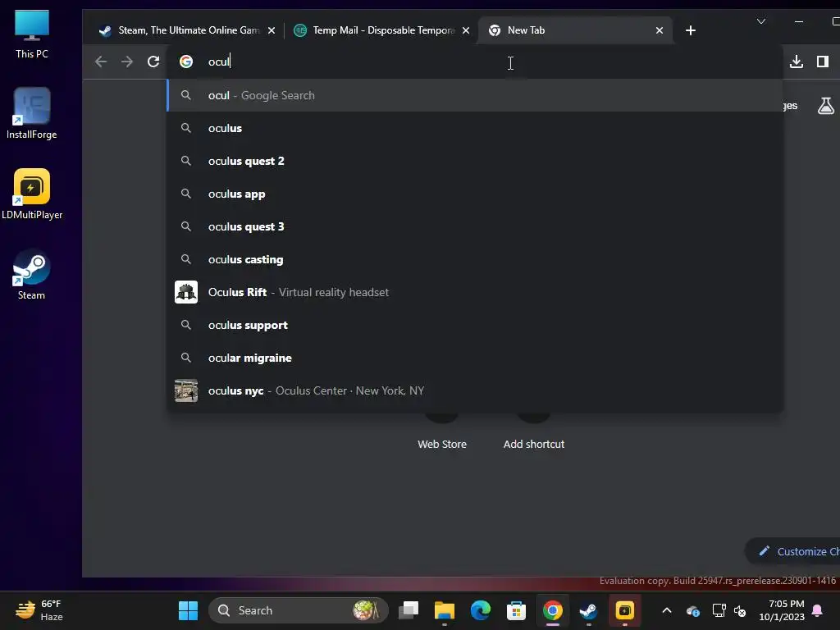The height and width of the screenshot is (630, 840).
Task: Click the Chrome back arrow
Action: [101, 62]
